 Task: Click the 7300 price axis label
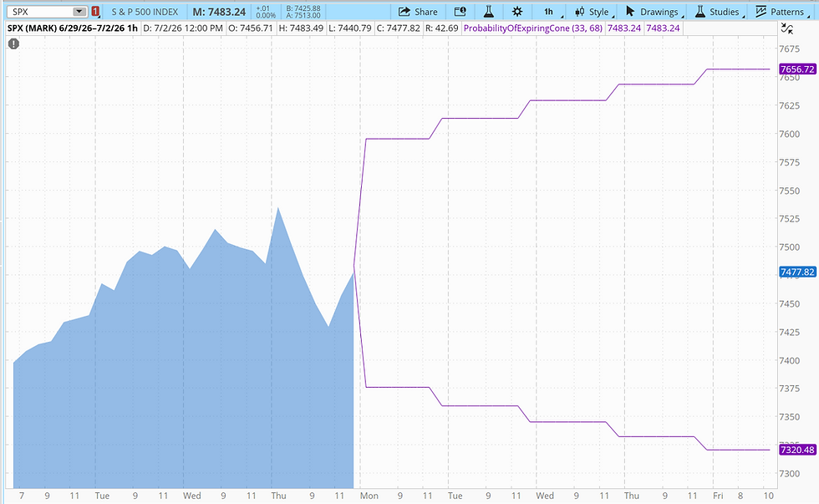point(789,474)
